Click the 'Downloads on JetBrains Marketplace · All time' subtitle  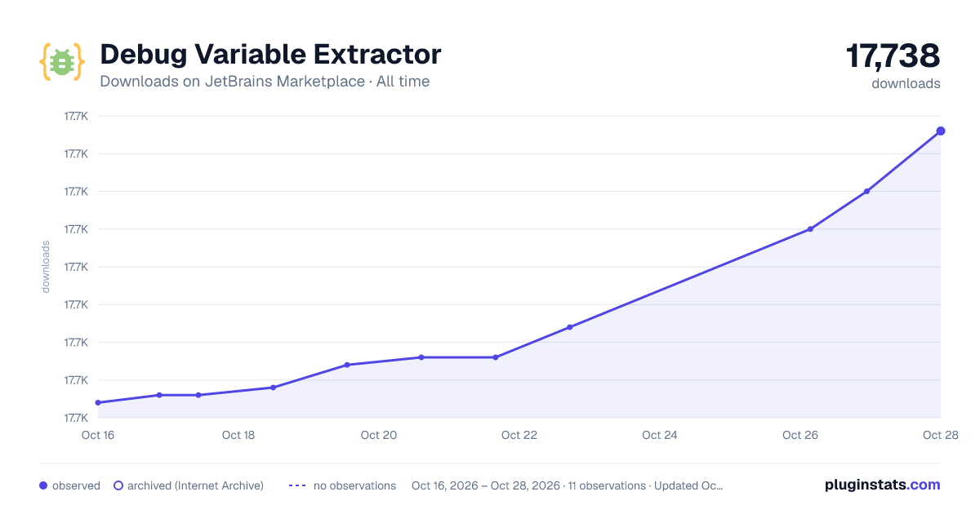[x=265, y=82]
